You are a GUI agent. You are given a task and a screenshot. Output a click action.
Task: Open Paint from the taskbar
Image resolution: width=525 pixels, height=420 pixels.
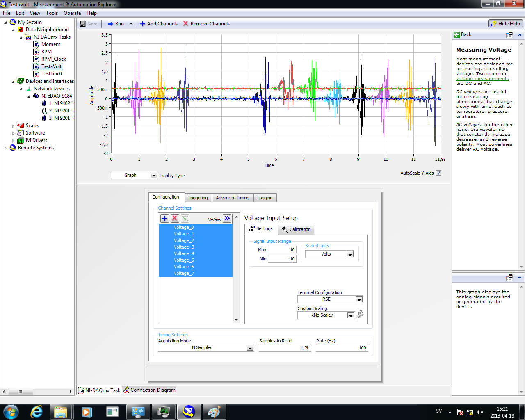coord(214,411)
